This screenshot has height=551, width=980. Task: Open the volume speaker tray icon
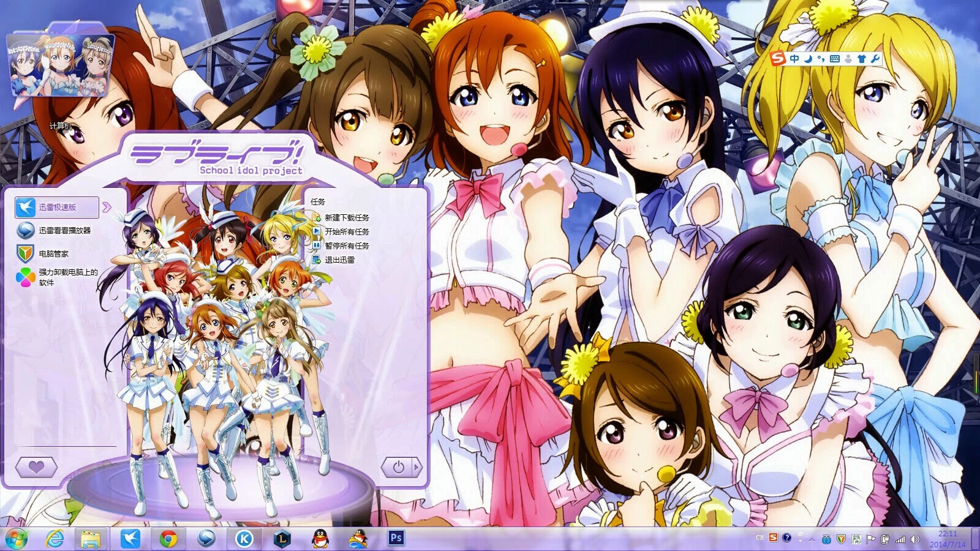coord(915,539)
